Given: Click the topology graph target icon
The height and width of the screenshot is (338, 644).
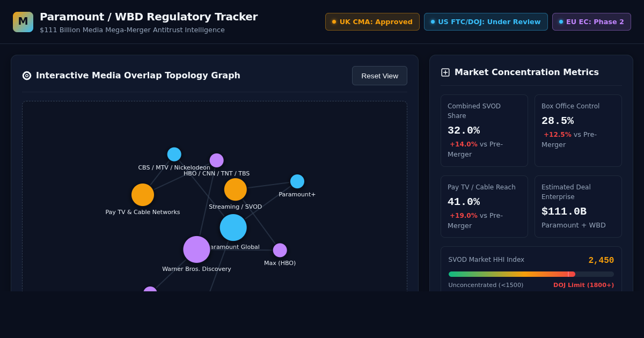Looking at the screenshot, I should (x=27, y=76).
